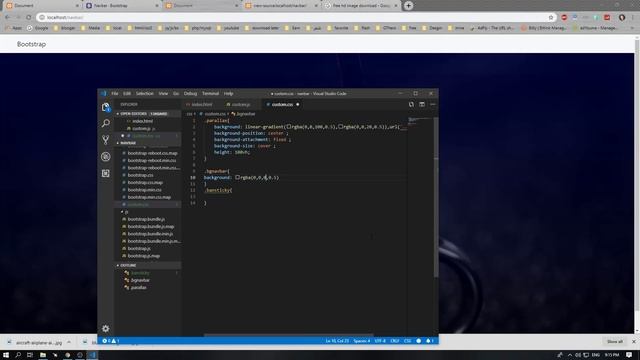Screen dimensions: 640x360
Task: Switch to the index.html editor tab
Action: [202, 104]
